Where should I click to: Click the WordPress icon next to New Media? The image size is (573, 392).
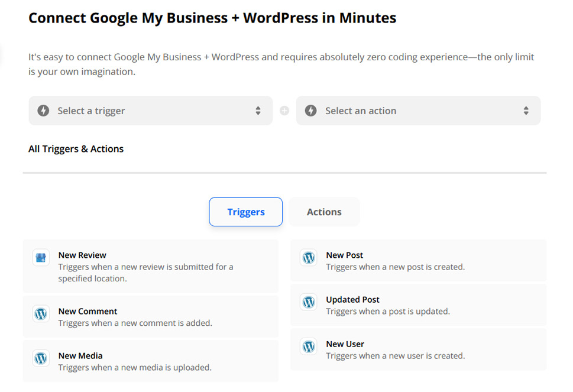pos(41,358)
